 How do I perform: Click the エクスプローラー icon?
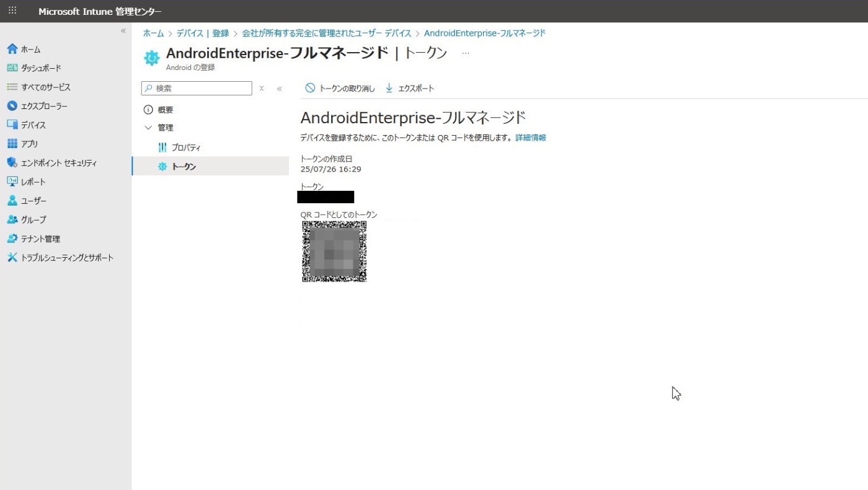[x=12, y=106]
